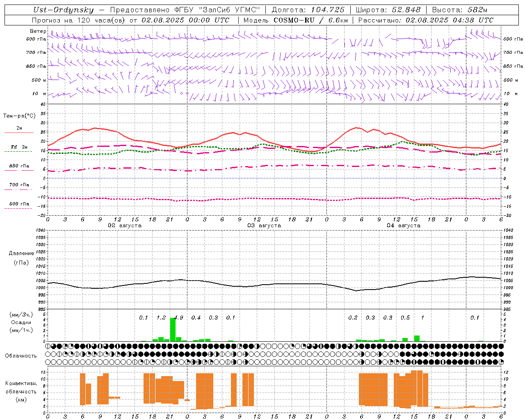
Task: Click the Давление panel label
Action: click(21, 253)
